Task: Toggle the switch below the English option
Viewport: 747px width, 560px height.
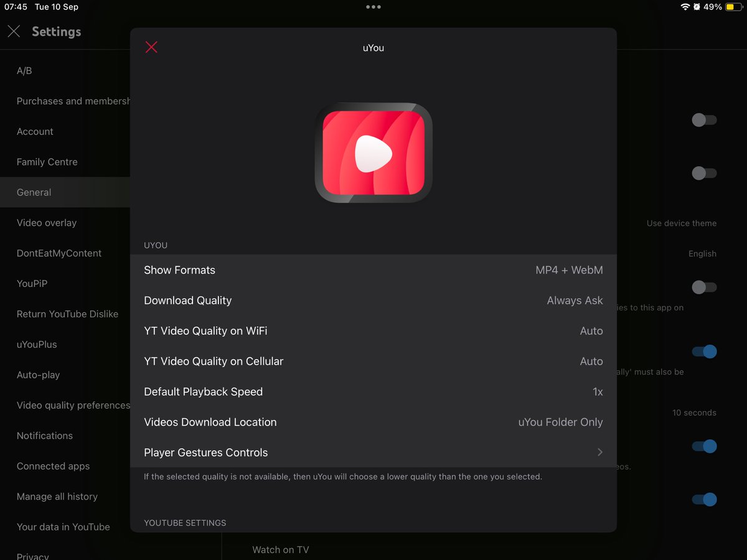Action: pos(704,287)
